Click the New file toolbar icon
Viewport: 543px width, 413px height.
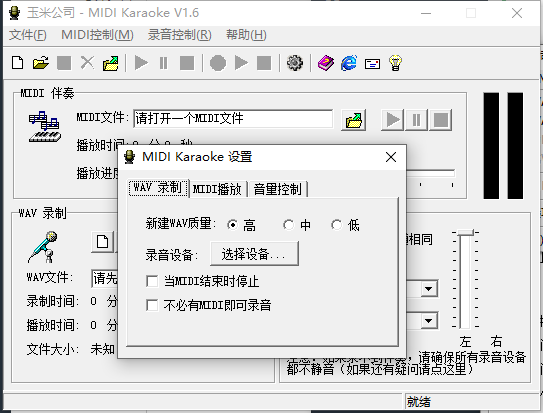[x=18, y=63]
